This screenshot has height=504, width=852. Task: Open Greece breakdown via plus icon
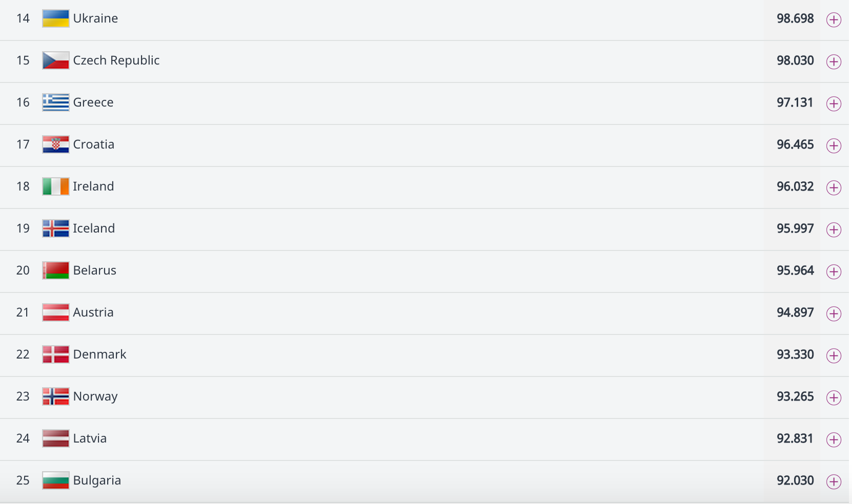click(834, 104)
